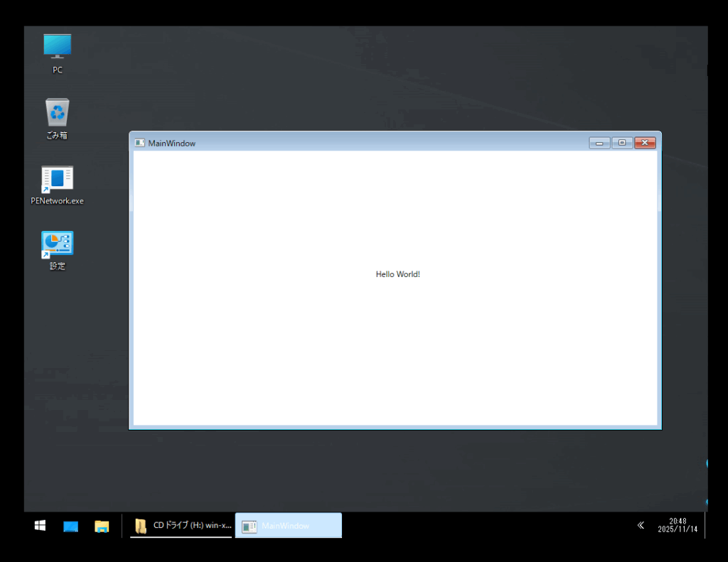
Task: Open File Explorer from the taskbar
Action: (x=102, y=526)
